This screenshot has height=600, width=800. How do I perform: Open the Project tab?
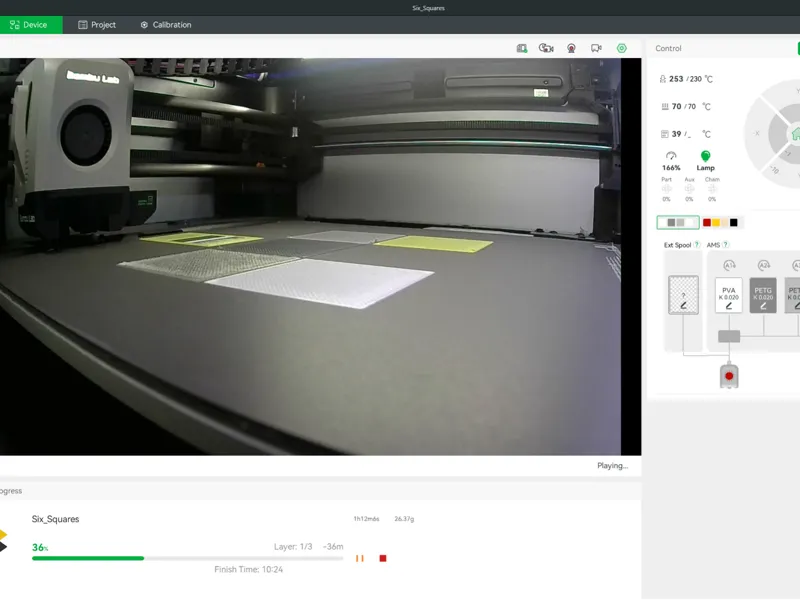pos(97,24)
